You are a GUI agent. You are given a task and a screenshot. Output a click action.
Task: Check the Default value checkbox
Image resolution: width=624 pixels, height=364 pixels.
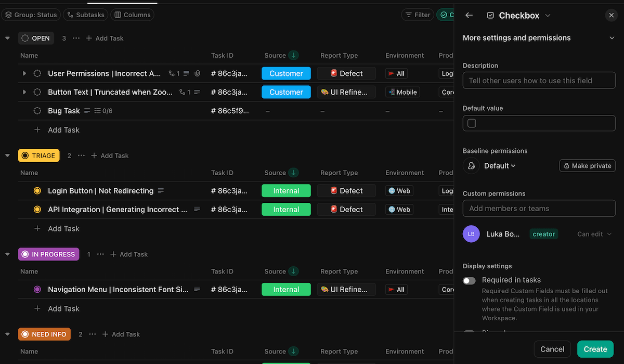(x=472, y=123)
